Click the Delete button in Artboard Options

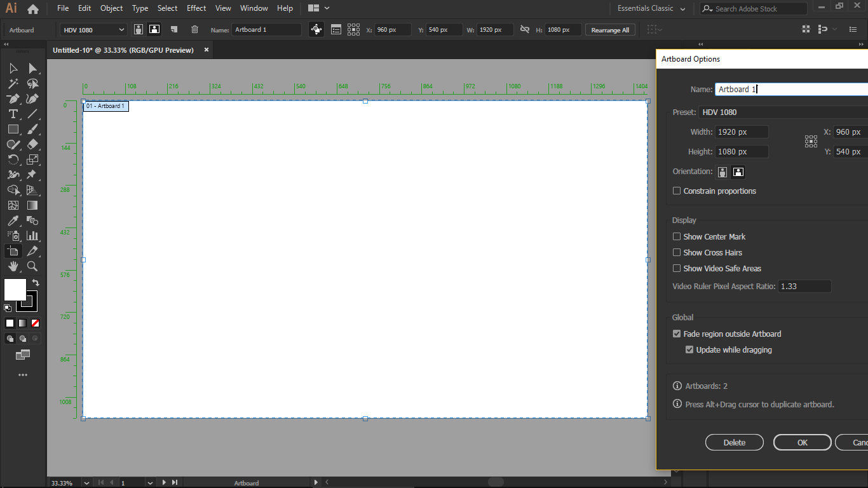coord(735,442)
